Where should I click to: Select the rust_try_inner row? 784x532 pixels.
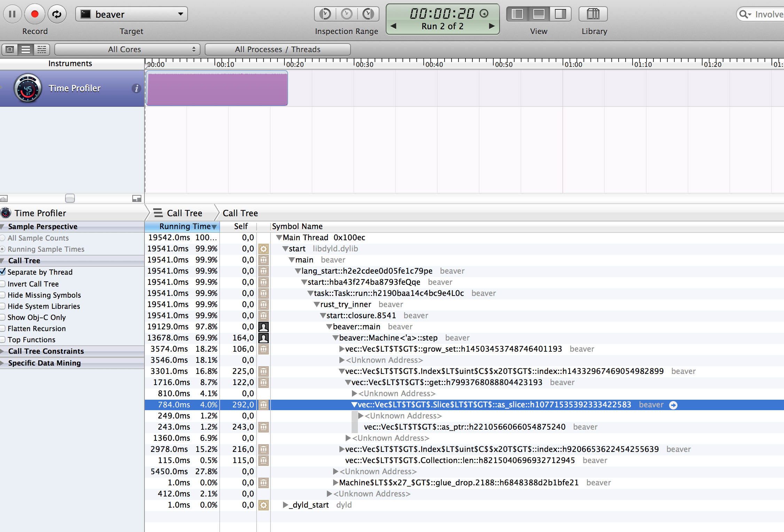[464, 305]
